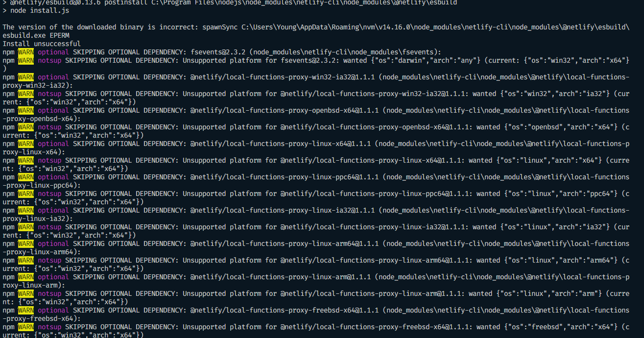The height and width of the screenshot is (338, 644).
Task: Click "notsup" on the linux-ppc64 line
Action: point(49,193)
